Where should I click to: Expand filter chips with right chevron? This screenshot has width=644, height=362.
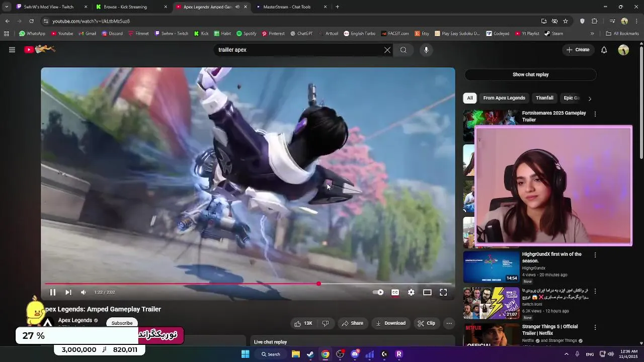(590, 99)
